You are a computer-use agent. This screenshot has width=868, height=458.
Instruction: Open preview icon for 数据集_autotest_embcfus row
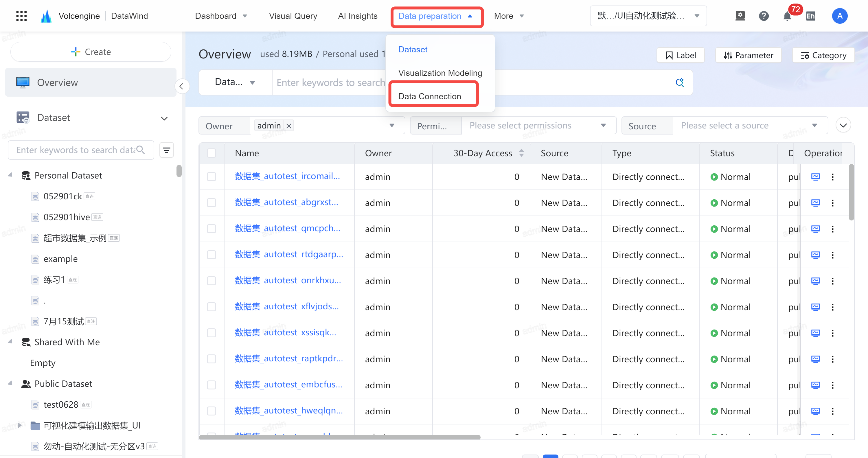(815, 385)
